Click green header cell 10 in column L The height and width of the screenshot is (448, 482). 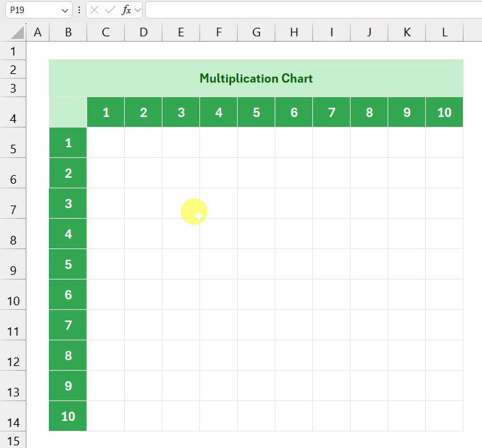pos(444,112)
